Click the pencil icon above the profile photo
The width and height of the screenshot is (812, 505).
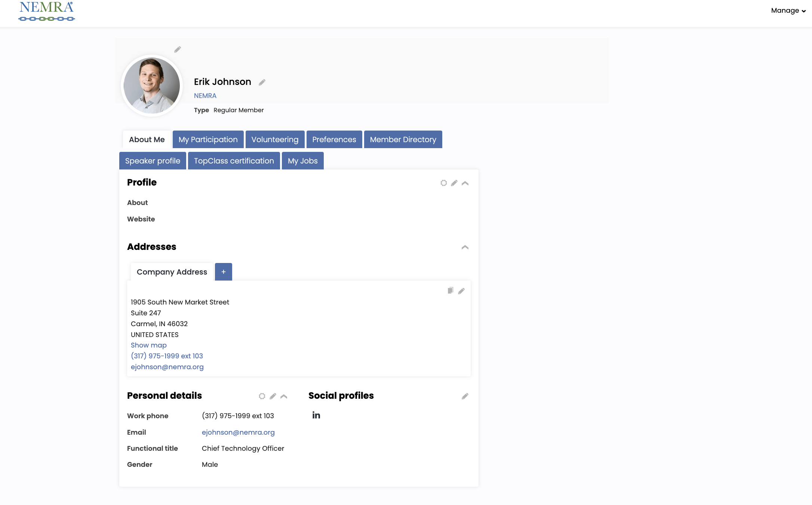coord(178,49)
